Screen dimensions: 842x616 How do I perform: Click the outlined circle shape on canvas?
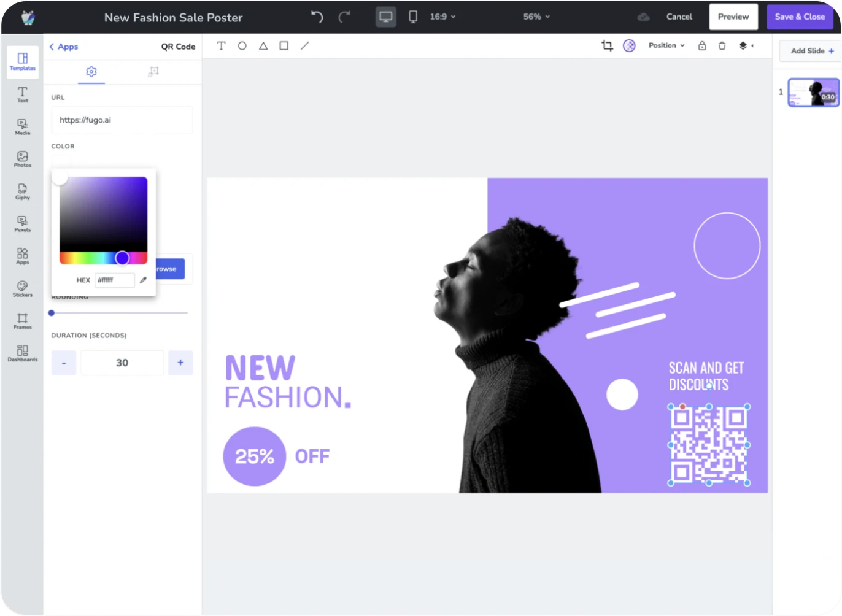point(727,245)
